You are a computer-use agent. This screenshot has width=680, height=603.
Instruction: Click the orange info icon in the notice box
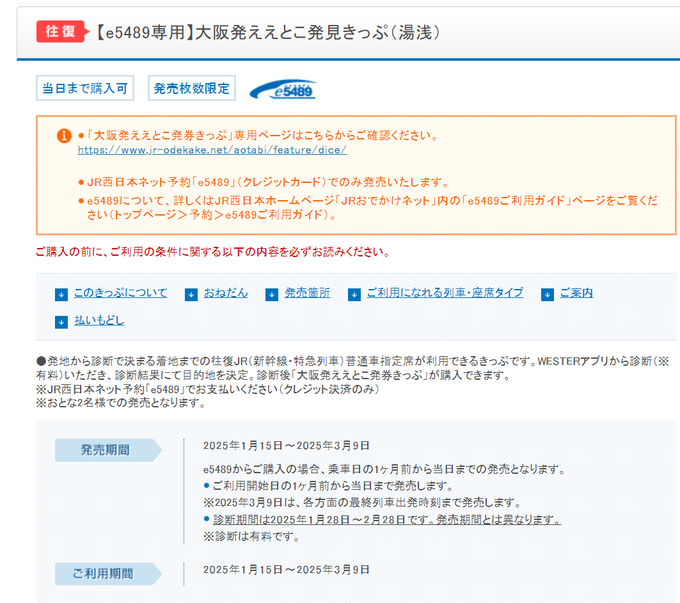click(64, 136)
